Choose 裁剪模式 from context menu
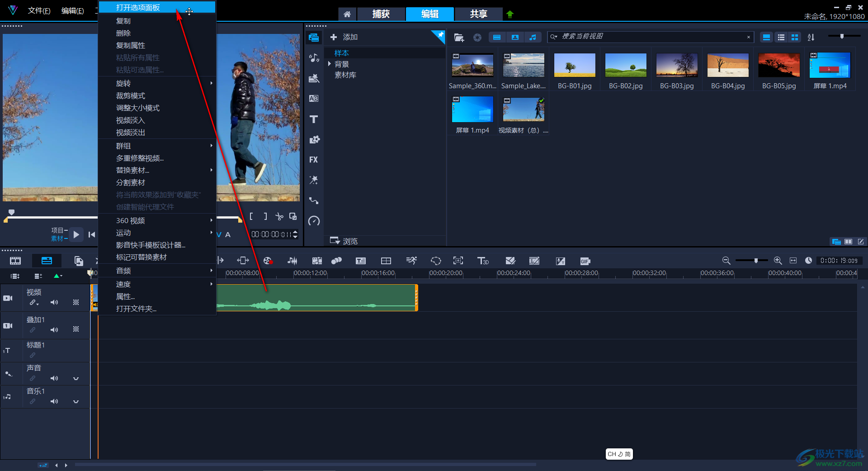868x471 pixels. coord(157,95)
